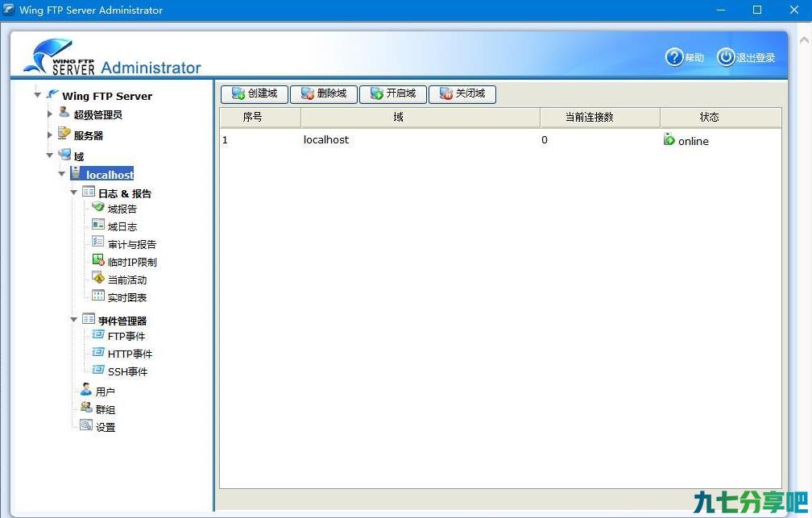Select localhost row in domain table
This screenshot has width=812, height=518.
point(500,140)
